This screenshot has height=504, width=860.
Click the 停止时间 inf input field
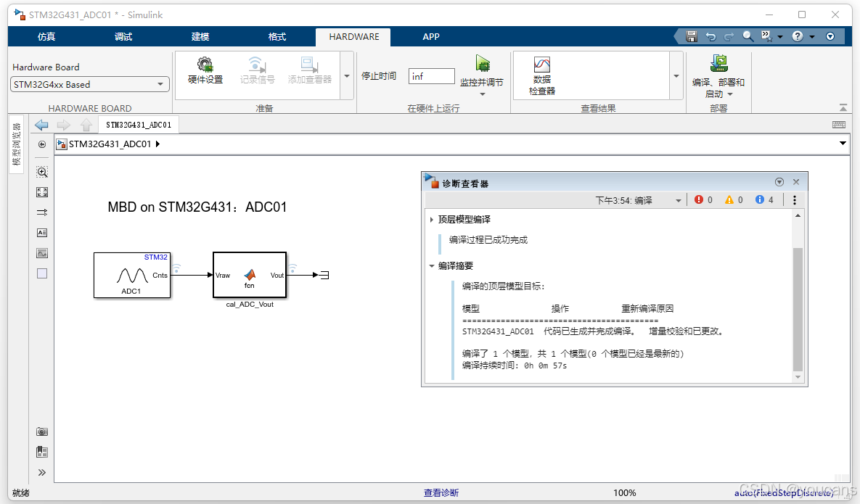[432, 76]
